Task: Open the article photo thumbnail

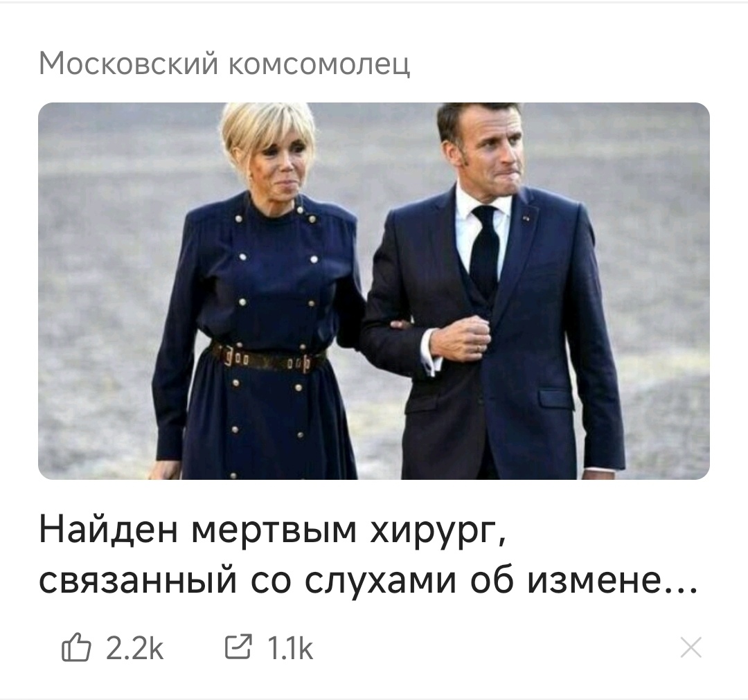Action: (374, 291)
